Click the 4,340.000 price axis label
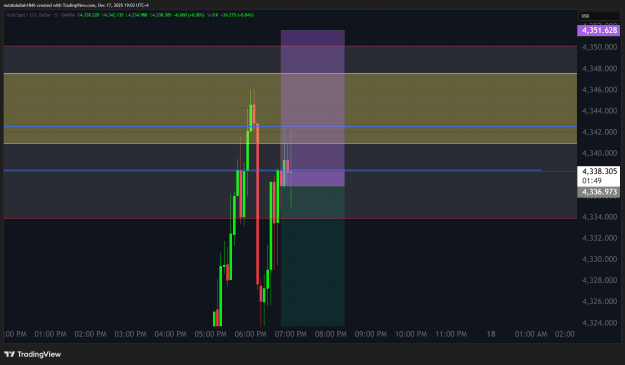 click(x=599, y=153)
